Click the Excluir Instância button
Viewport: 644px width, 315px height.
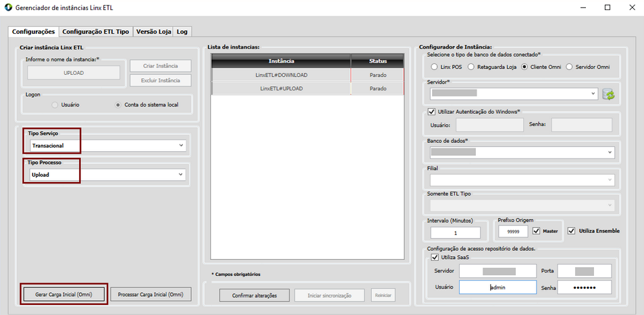tap(161, 80)
